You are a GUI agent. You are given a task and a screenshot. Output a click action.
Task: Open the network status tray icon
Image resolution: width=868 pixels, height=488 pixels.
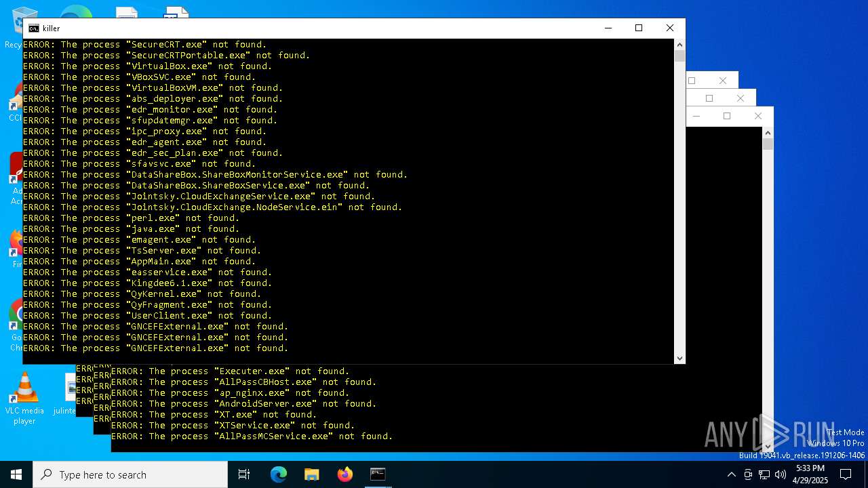(764, 474)
